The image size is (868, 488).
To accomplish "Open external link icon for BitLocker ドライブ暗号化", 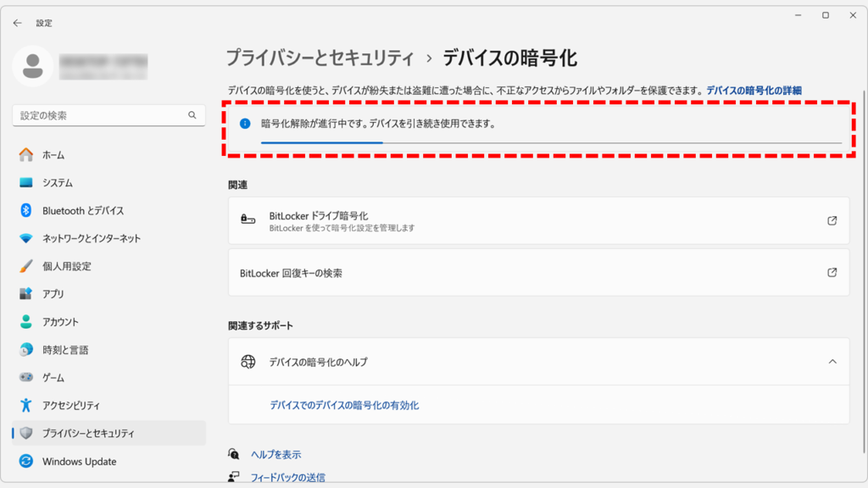I will coord(832,221).
